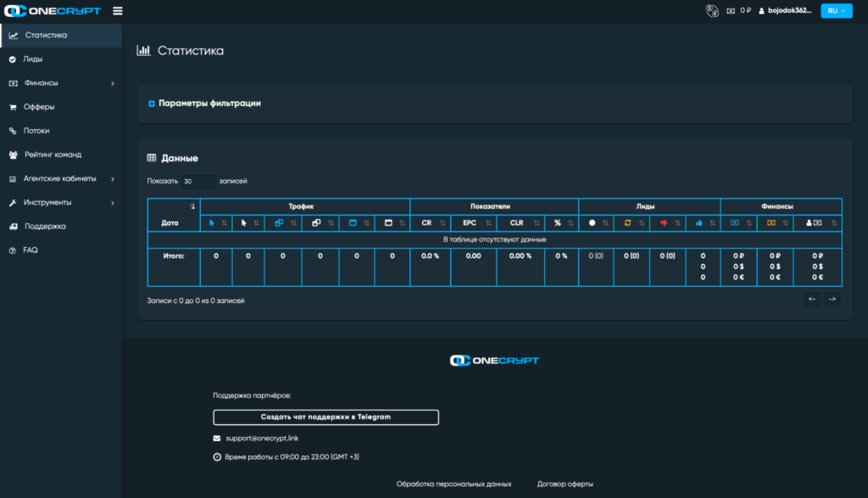Go to next table page arrow
Image resolution: width=868 pixels, height=498 pixels.
click(832, 299)
